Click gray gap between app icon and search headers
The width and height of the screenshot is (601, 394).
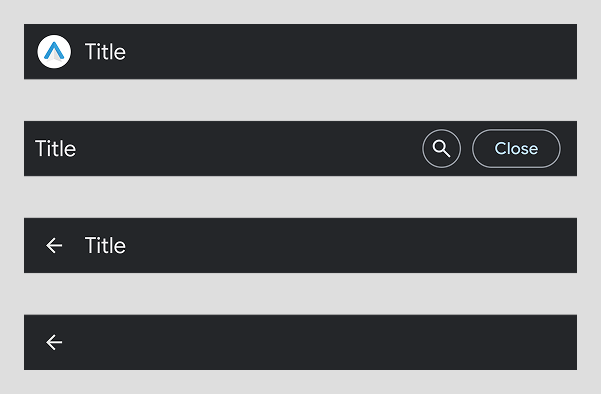click(300, 100)
